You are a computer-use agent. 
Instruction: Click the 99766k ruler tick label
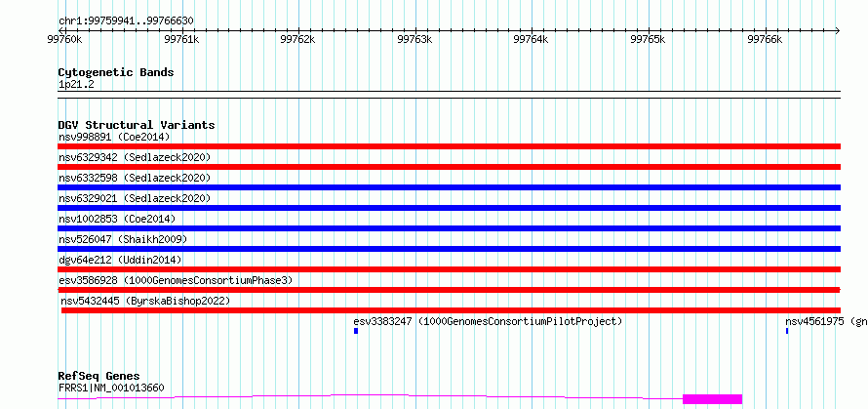pos(765,39)
